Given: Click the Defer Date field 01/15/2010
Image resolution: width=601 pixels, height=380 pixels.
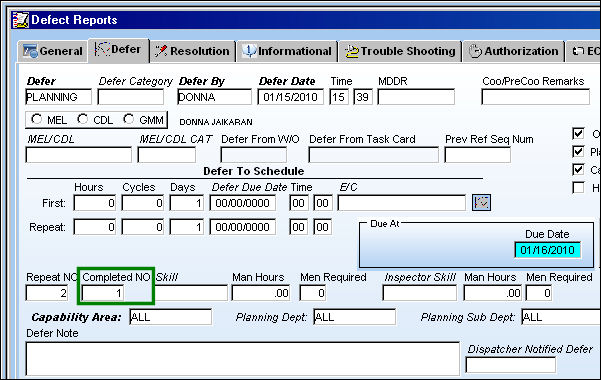Looking at the screenshot, I should pos(291,97).
